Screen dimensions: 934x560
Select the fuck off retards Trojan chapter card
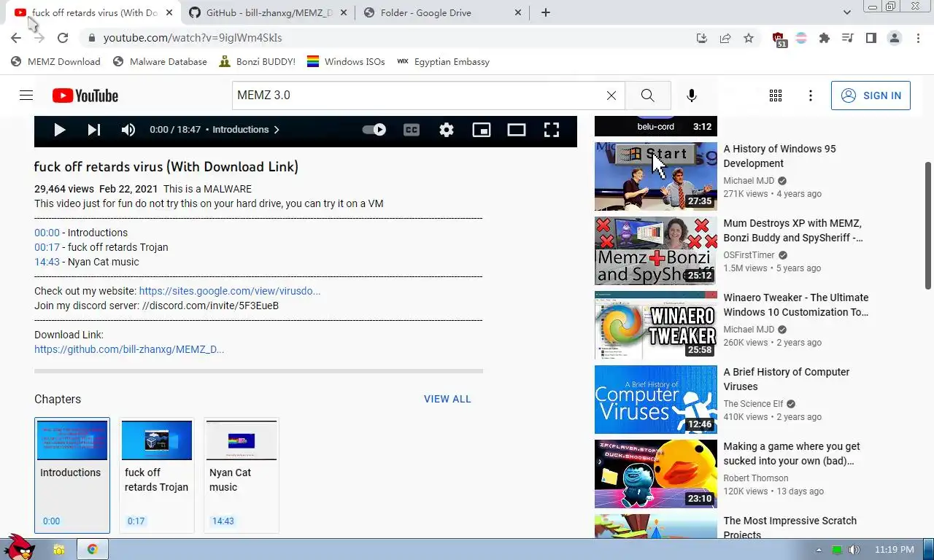(x=157, y=475)
